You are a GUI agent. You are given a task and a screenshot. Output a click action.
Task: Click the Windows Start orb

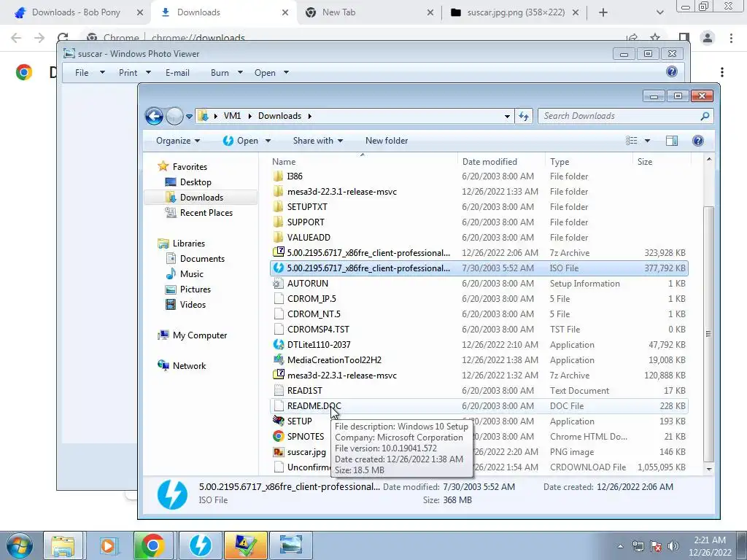20,545
